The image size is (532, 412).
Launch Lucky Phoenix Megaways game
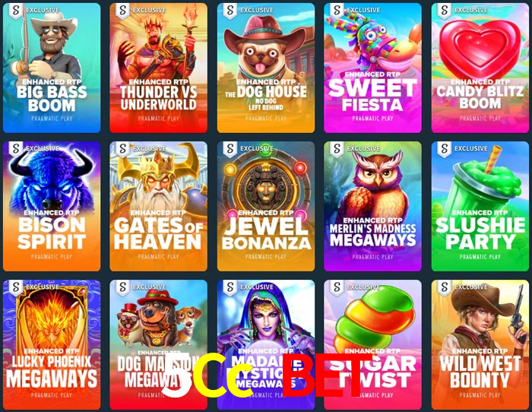pos(52,345)
